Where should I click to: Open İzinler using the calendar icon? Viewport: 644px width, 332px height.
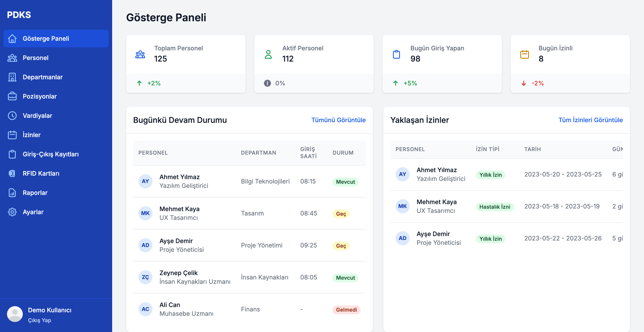tap(12, 135)
